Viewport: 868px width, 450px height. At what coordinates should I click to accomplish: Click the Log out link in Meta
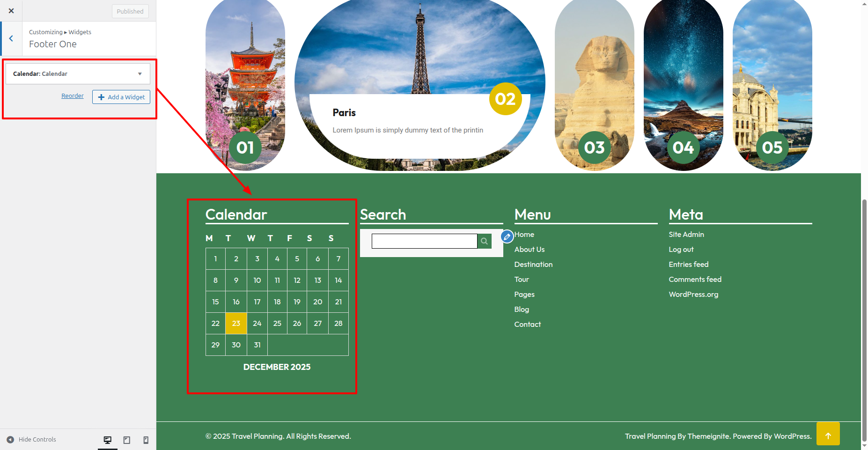click(681, 250)
